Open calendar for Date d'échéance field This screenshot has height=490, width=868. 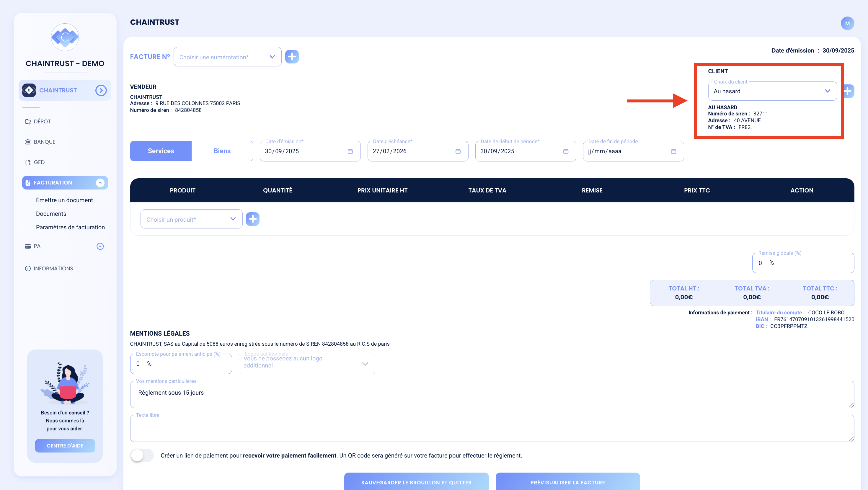point(458,151)
